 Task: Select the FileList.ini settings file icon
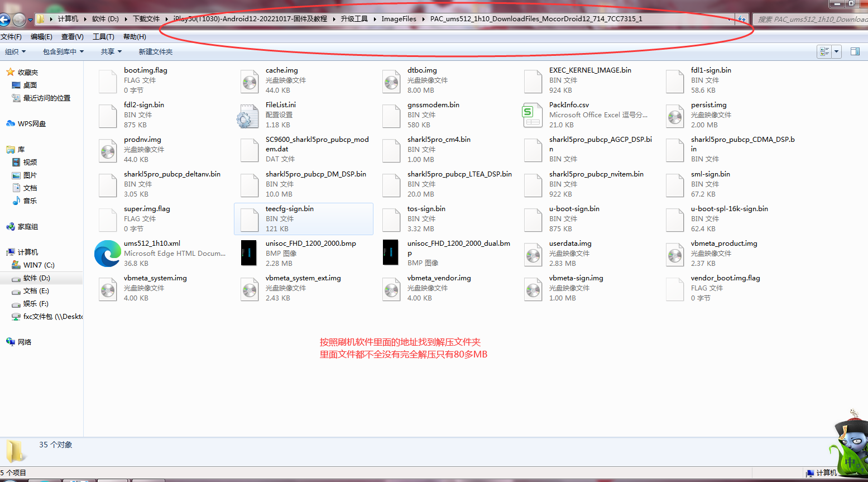point(249,115)
